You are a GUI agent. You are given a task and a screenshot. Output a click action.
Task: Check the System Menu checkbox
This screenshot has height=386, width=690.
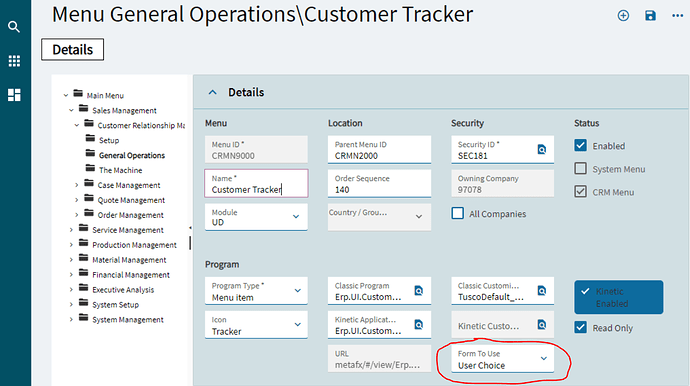click(580, 169)
